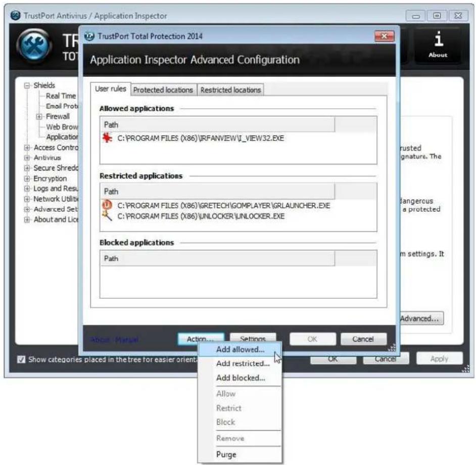476x465 pixels.
Task: Collapse the Shields tree node
Action: [27, 85]
